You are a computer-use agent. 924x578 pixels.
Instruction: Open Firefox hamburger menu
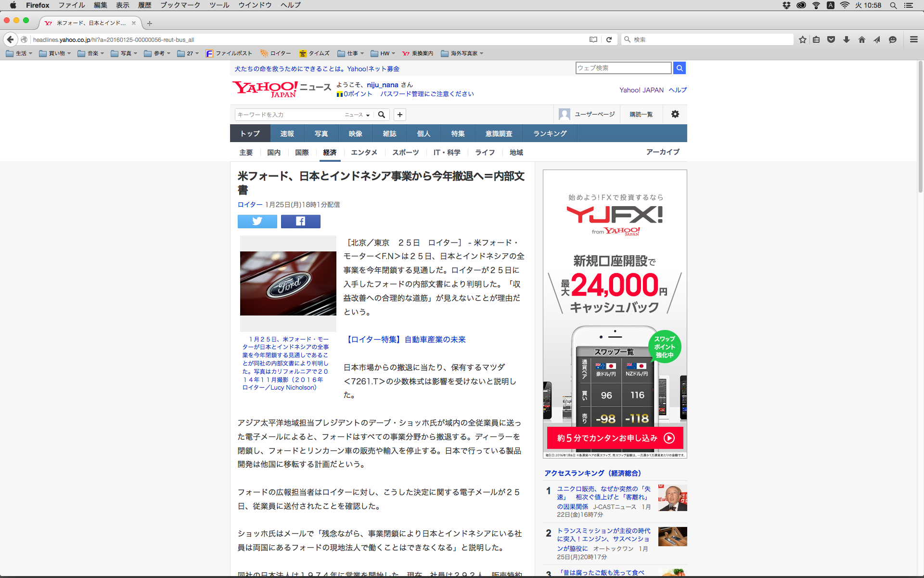pyautogui.click(x=913, y=39)
